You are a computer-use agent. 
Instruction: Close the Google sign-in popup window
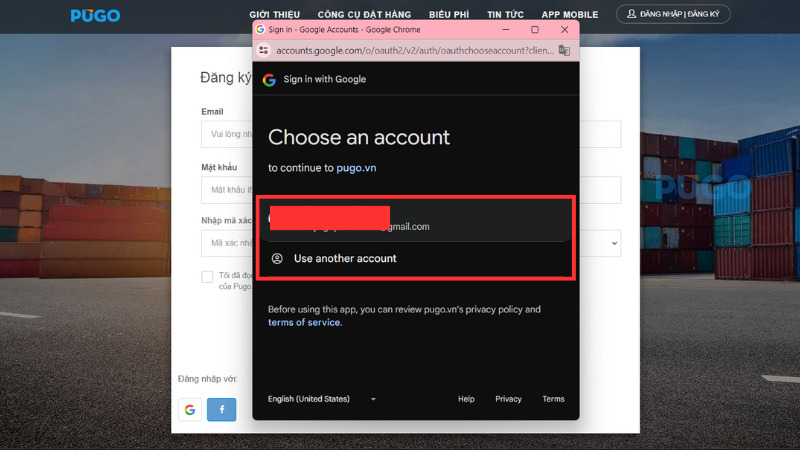[x=564, y=30]
